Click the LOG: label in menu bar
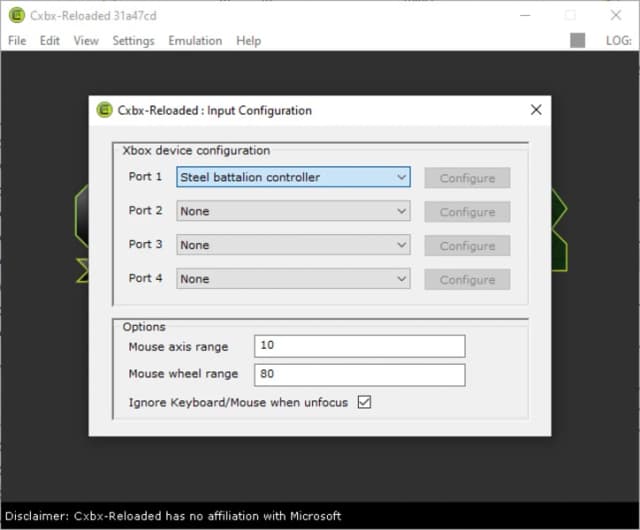 (618, 41)
